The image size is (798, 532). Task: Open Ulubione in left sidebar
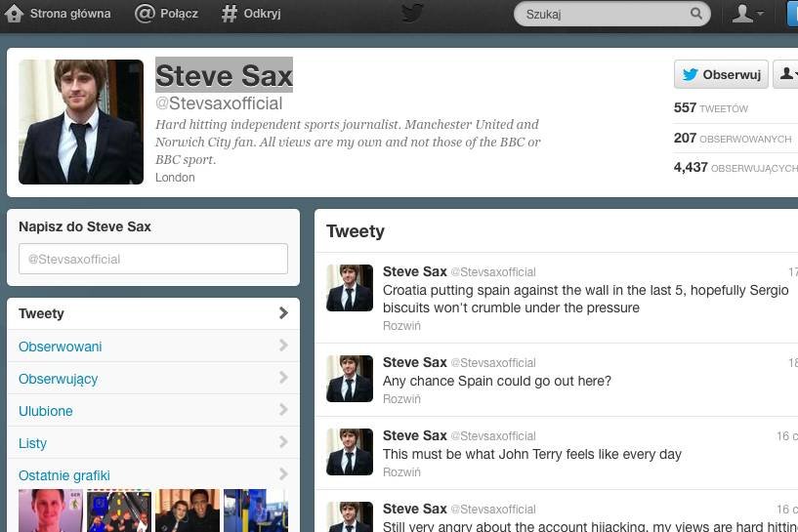[153, 411]
